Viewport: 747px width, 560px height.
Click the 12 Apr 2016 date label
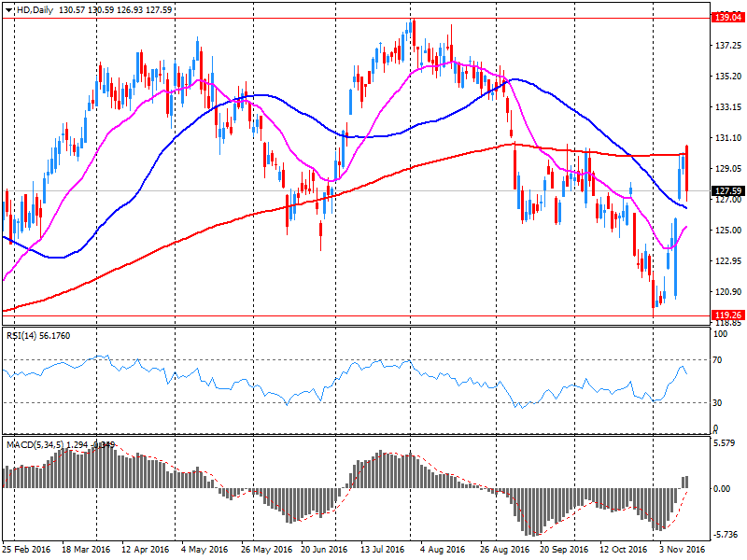point(146,550)
